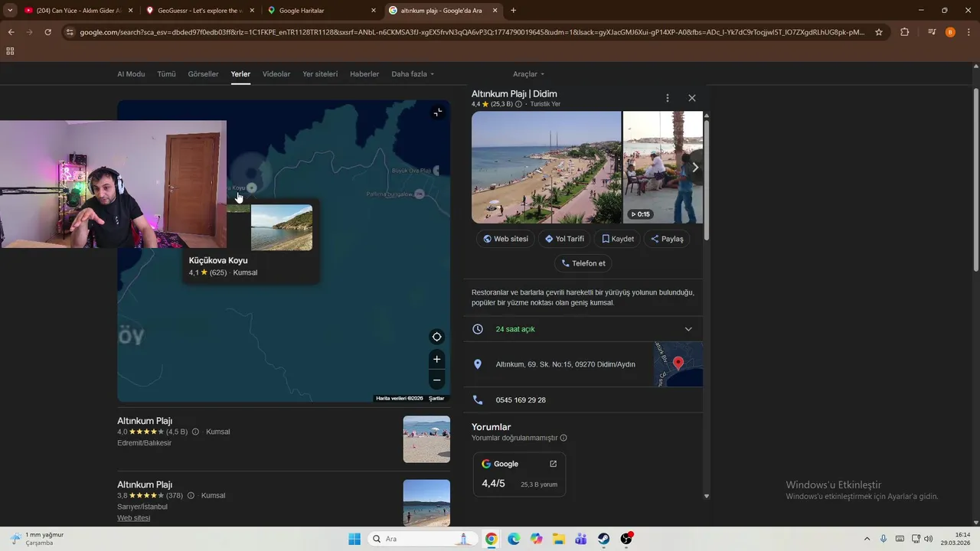The height and width of the screenshot is (551, 980).
Task: Switch to Haberler tab
Action: (x=364, y=74)
